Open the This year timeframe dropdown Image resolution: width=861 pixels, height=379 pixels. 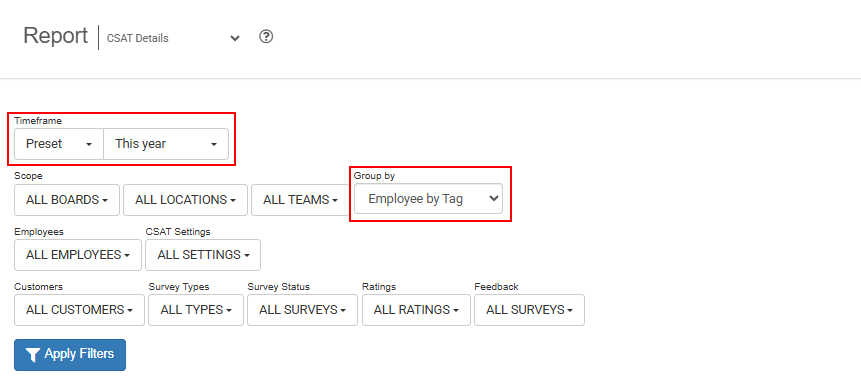(166, 144)
